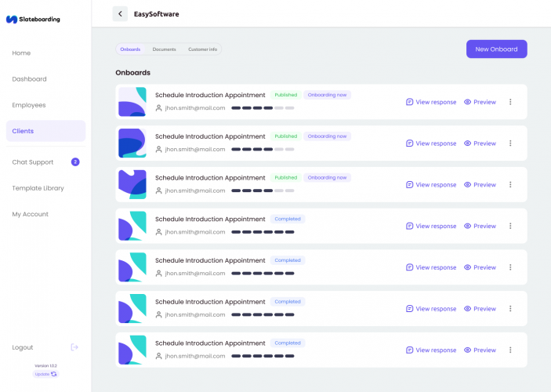Log out via the Logout entry

[23, 347]
